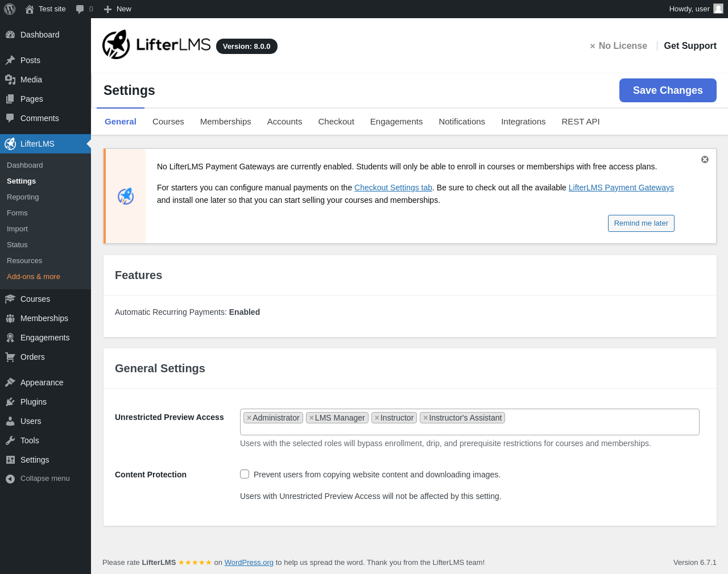Click the WordPress Settings sliders icon
Image resolution: width=728 pixels, height=574 pixels.
[10, 460]
